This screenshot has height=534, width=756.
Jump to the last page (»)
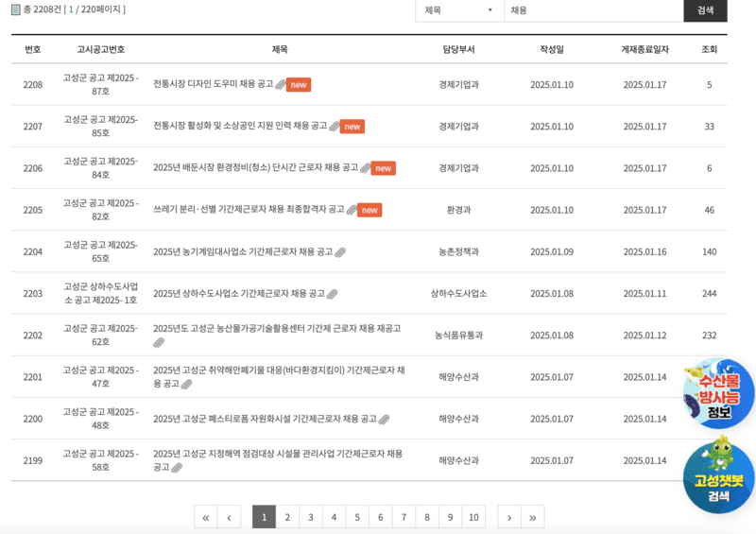533,517
